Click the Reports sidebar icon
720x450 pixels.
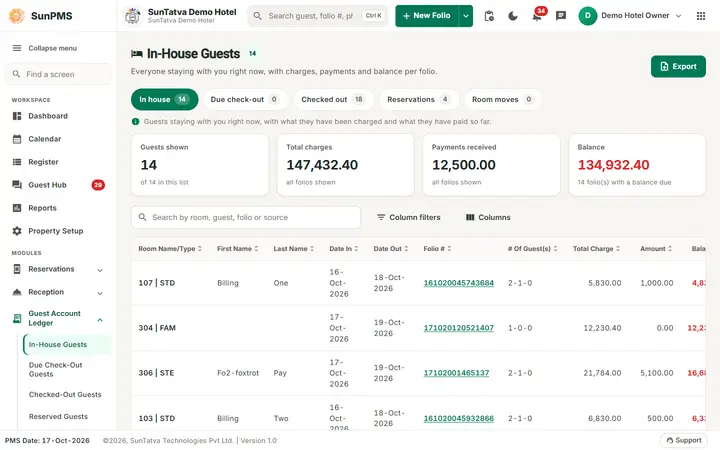pyautogui.click(x=17, y=208)
